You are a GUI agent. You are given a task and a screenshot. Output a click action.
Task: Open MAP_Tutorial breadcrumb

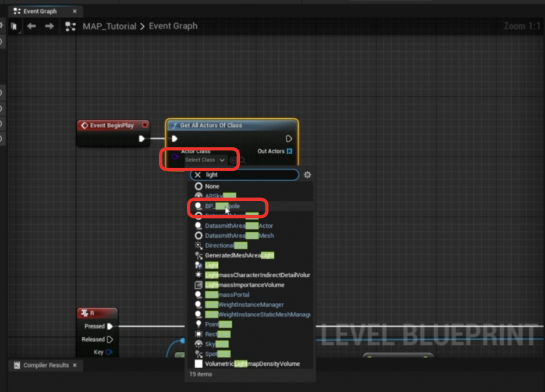109,26
